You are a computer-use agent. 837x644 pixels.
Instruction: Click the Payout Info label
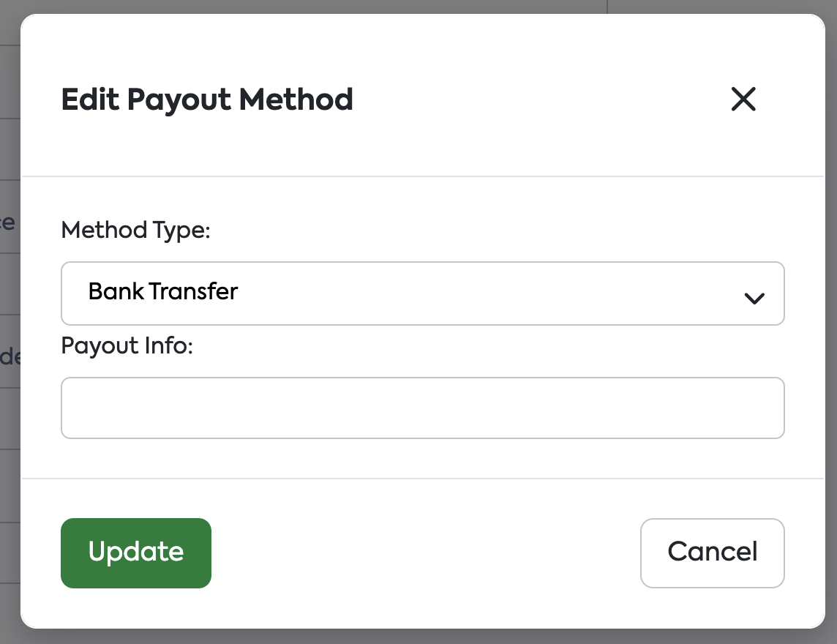127,345
